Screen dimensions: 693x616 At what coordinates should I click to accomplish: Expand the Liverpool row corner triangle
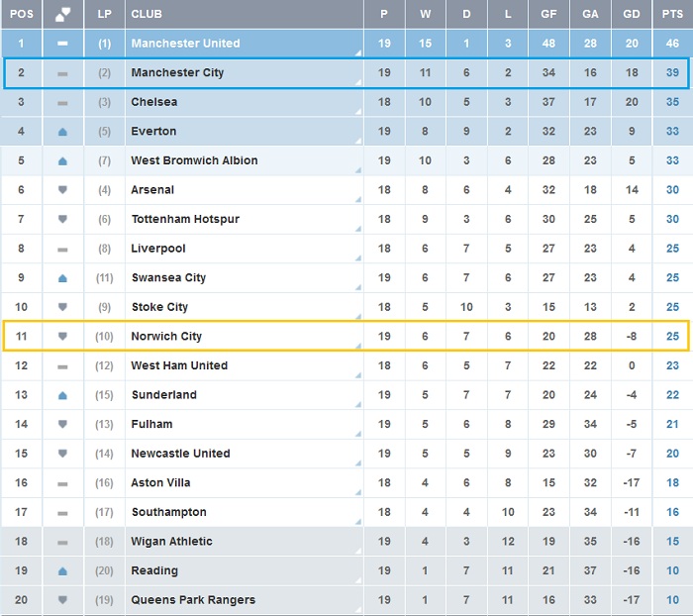coord(358,257)
